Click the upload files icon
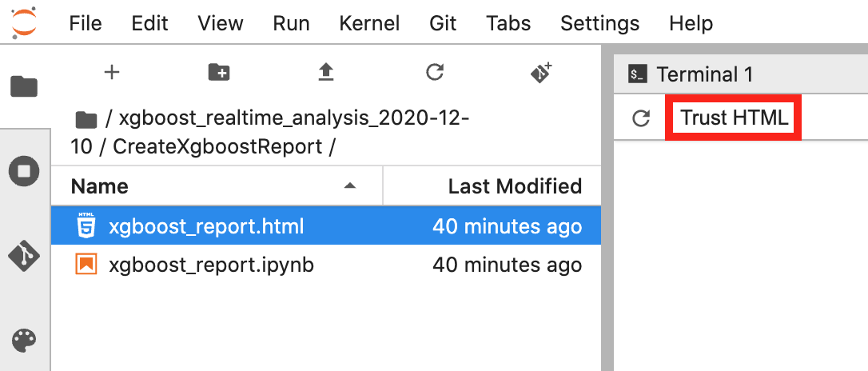Viewport: 868px width, 371px height. 325,73
